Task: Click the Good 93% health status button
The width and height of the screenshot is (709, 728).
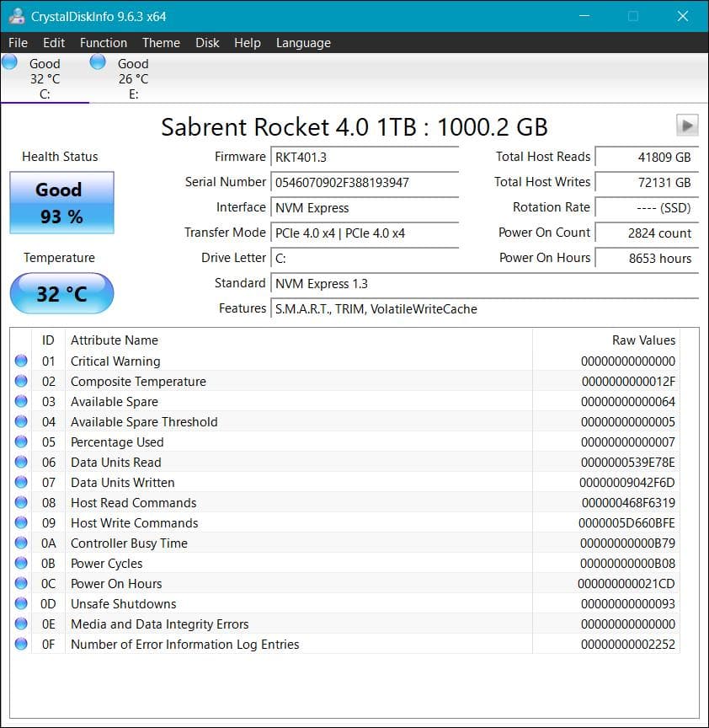Action: tap(61, 202)
